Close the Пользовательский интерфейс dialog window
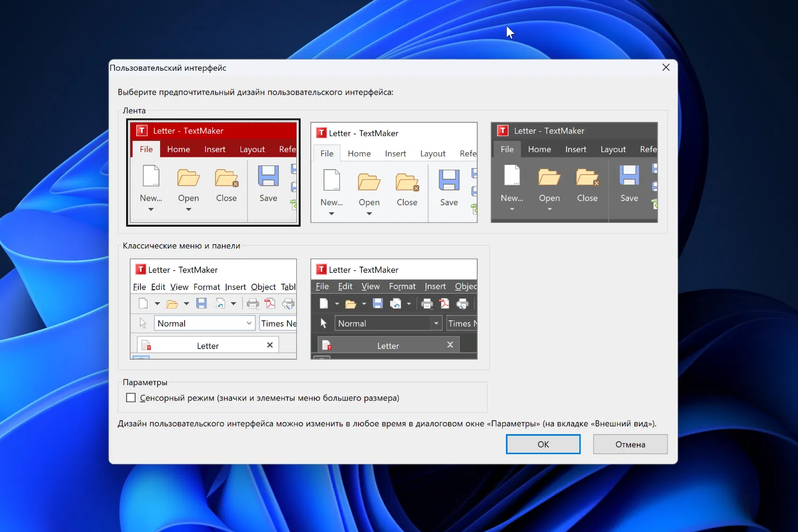The image size is (798, 532). click(666, 68)
